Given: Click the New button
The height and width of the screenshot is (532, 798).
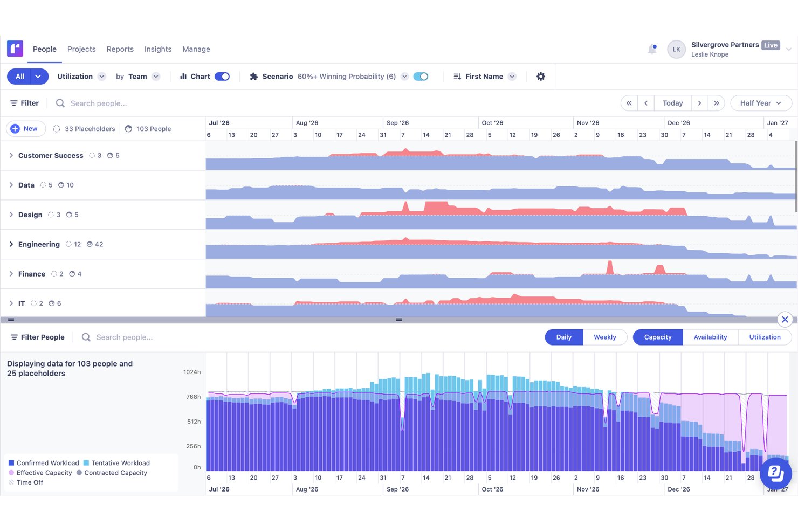Looking at the screenshot, I should (25, 129).
